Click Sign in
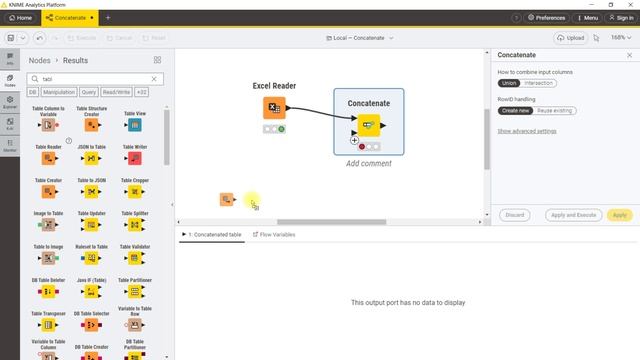640x360 pixels. coord(621,18)
